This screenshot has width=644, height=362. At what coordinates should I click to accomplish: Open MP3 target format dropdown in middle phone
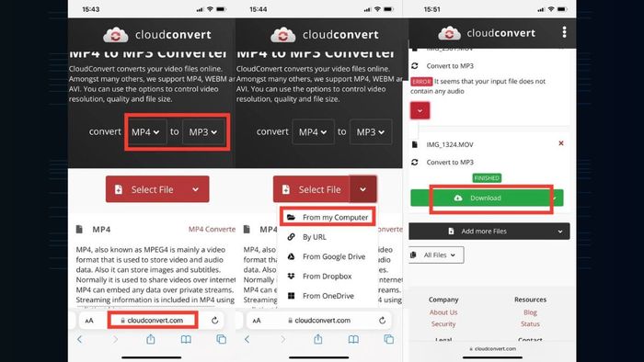point(371,132)
